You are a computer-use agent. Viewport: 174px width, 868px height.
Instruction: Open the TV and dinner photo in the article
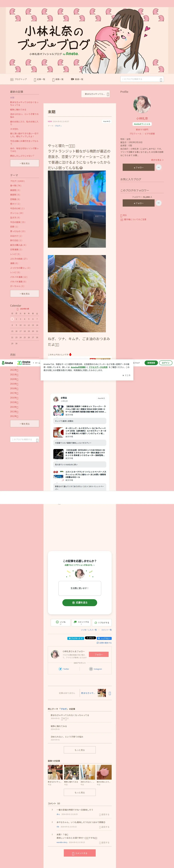77,209
